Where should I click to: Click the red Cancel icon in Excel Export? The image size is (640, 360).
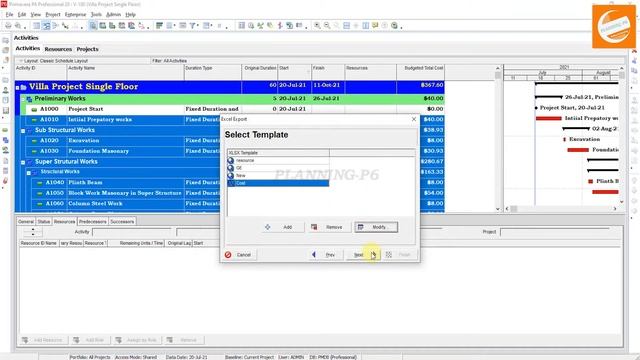[x=228, y=255]
